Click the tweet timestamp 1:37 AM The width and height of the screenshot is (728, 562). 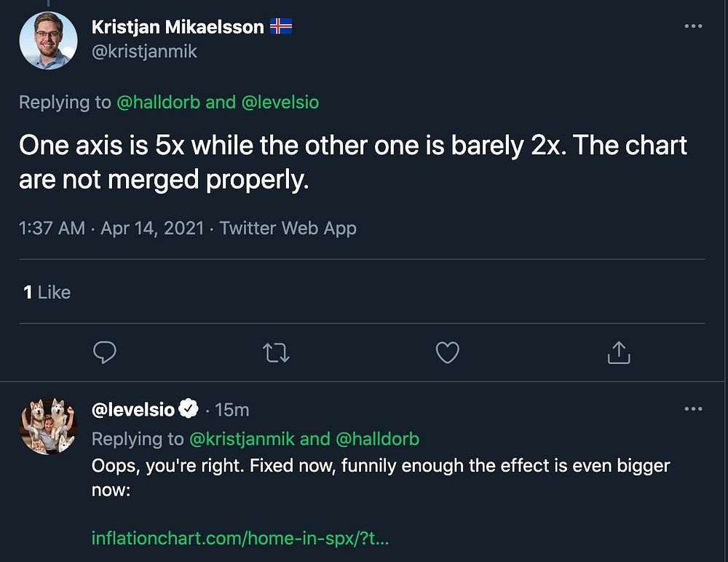pyautogui.click(x=52, y=229)
